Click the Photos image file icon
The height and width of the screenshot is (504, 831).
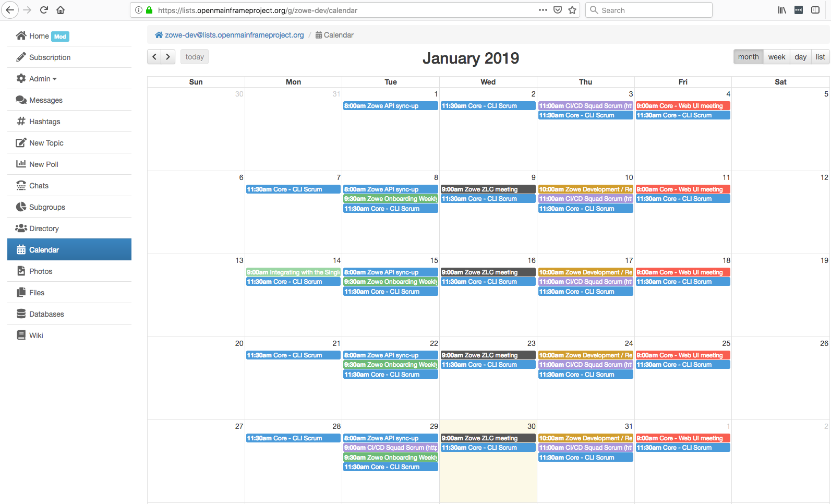pos(21,271)
